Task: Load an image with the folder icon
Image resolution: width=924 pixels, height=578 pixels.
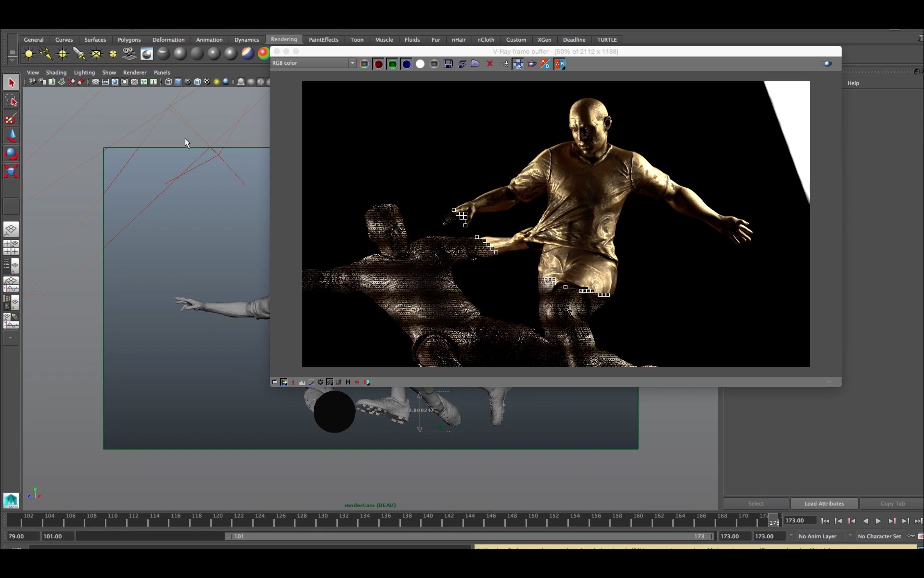Action: point(475,64)
